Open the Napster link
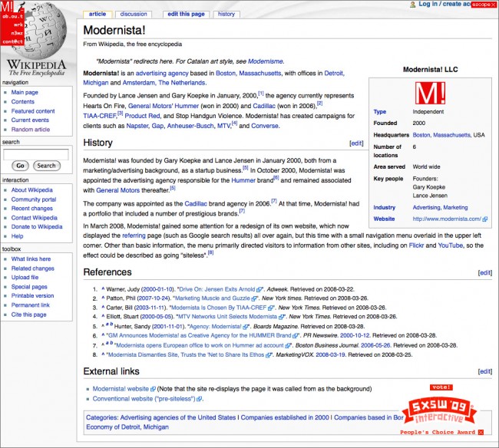This screenshot has height=448, width=499. pyautogui.click(x=137, y=126)
